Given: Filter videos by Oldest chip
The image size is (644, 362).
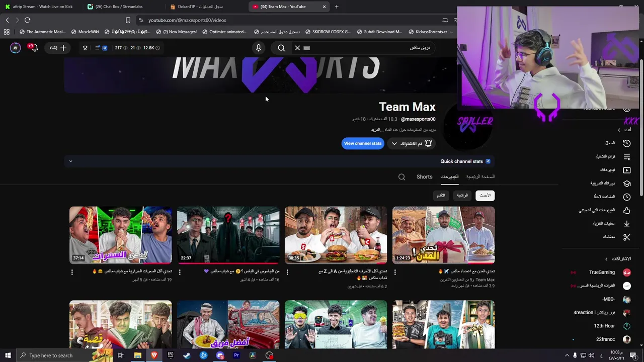Looking at the screenshot, I should (441, 196).
